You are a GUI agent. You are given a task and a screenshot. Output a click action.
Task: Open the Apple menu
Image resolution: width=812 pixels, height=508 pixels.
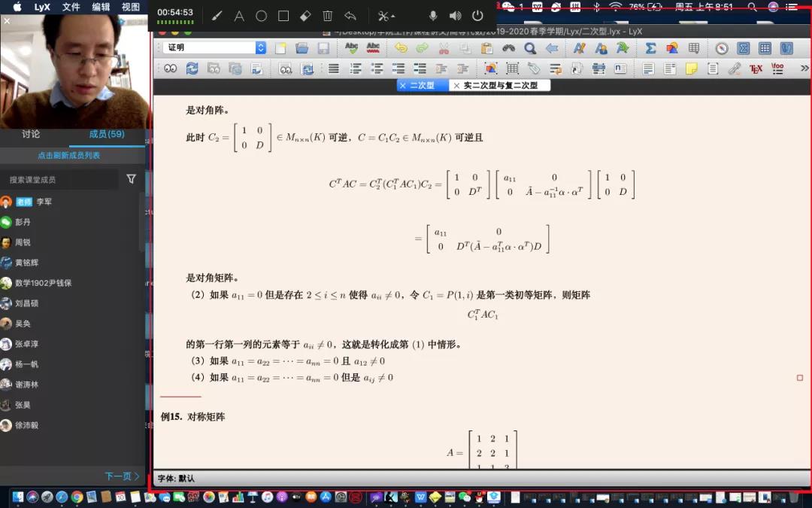pos(17,7)
